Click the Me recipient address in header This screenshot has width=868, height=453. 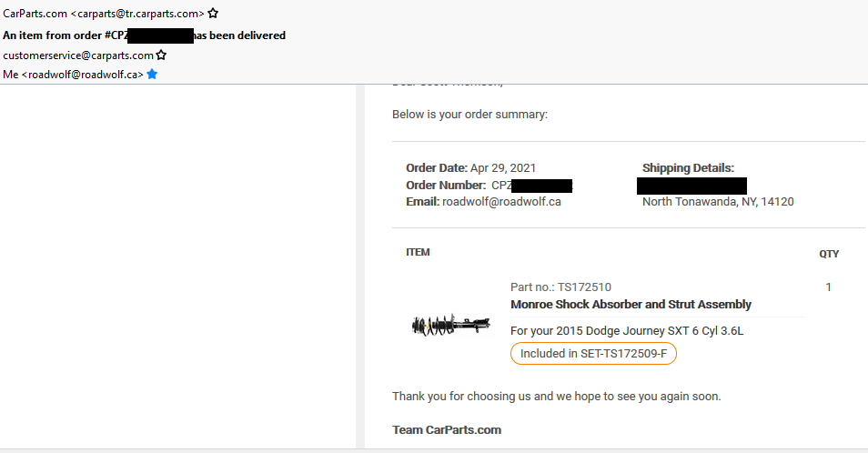73,75
